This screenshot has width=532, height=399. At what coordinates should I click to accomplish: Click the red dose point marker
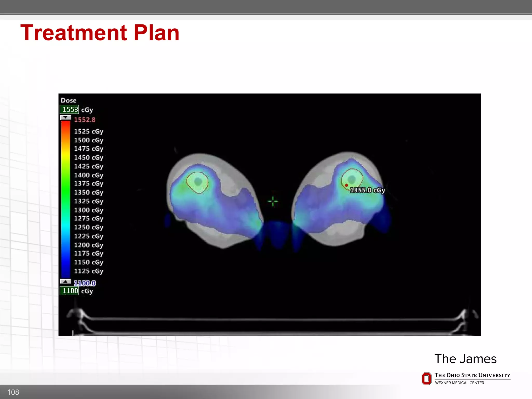pyautogui.click(x=346, y=185)
